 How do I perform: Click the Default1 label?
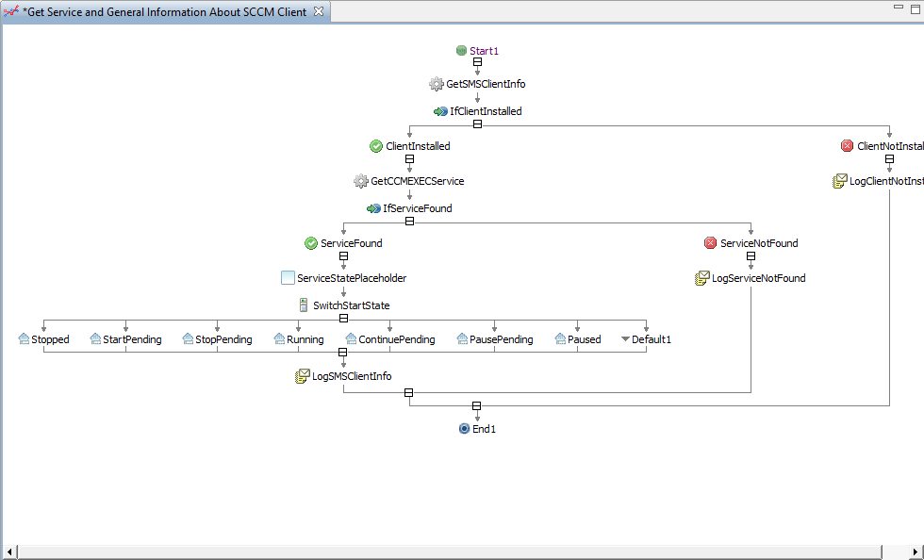(652, 339)
